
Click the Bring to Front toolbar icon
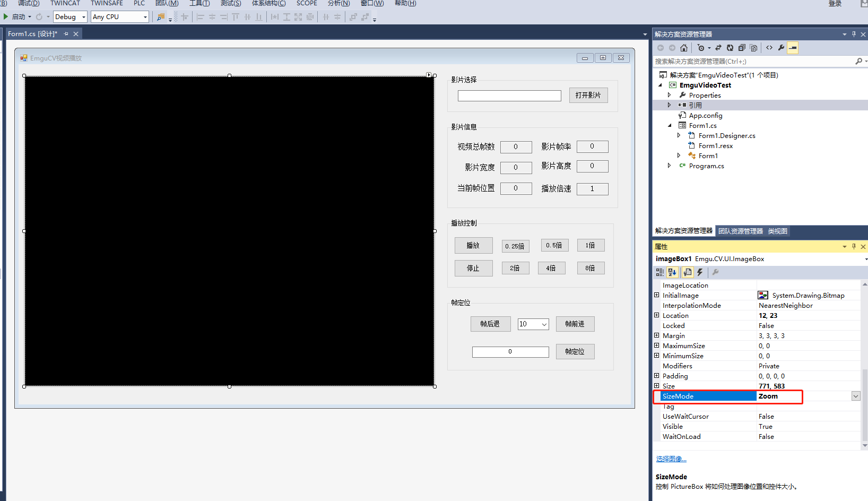(x=353, y=17)
